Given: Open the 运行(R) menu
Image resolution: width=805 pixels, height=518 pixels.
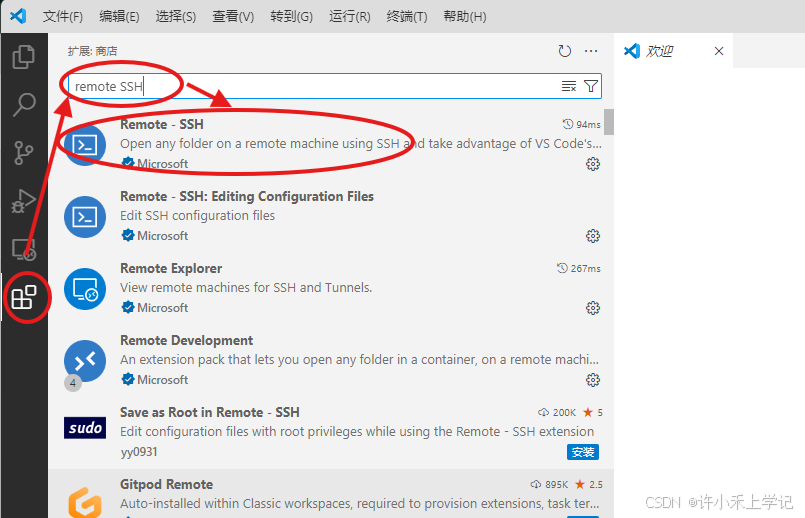Looking at the screenshot, I should (x=350, y=16).
